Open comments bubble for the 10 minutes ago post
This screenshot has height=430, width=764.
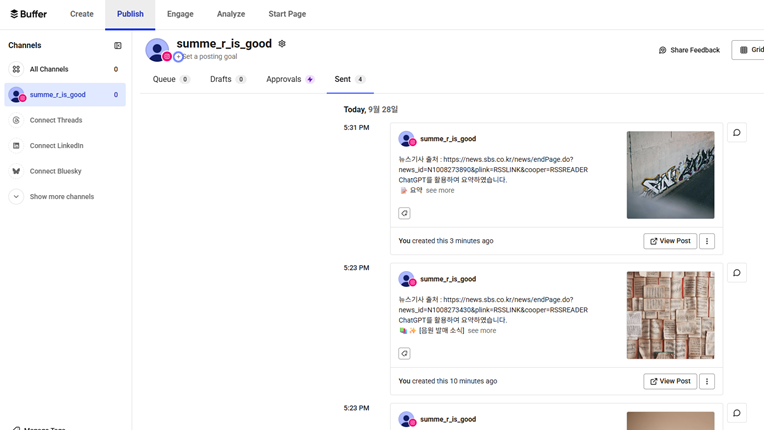coord(737,273)
